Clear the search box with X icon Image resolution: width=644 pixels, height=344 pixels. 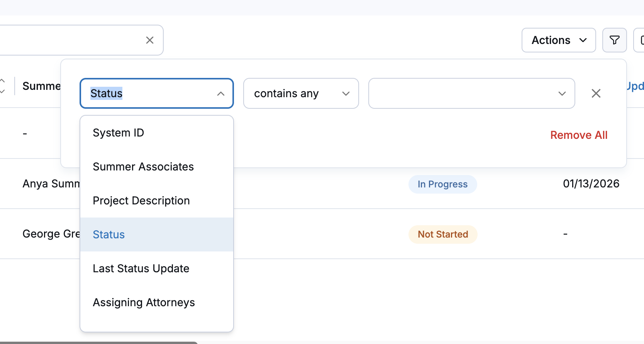(x=150, y=40)
